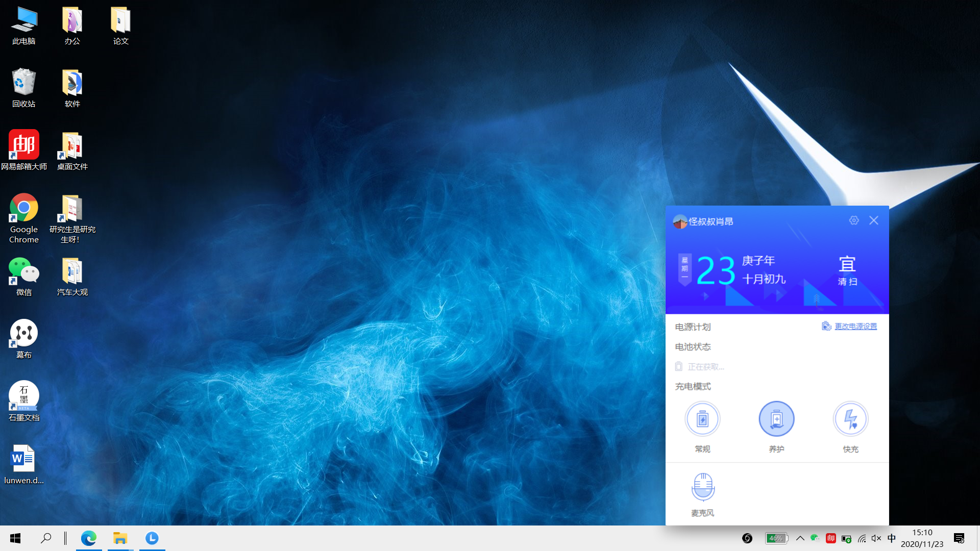Image resolution: width=980 pixels, height=551 pixels.
Task: Click the 46% battery indicator in taskbar
Action: pos(776,538)
